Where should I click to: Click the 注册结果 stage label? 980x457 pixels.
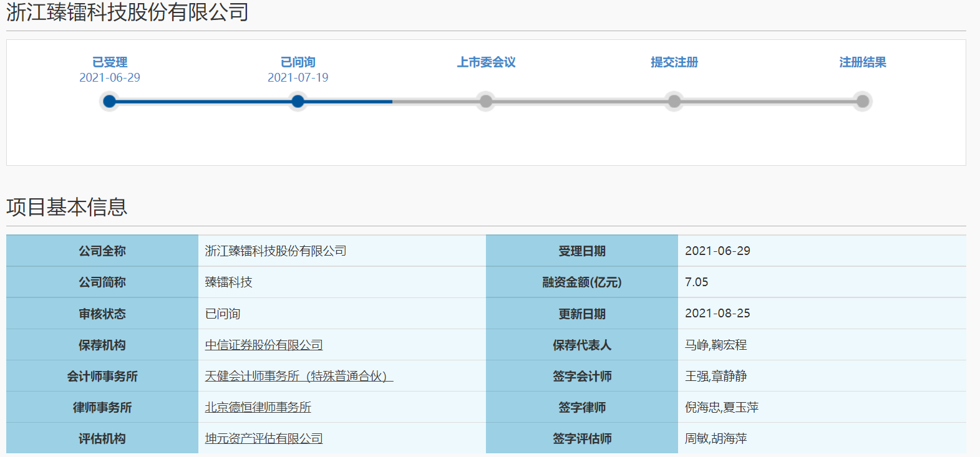863,62
